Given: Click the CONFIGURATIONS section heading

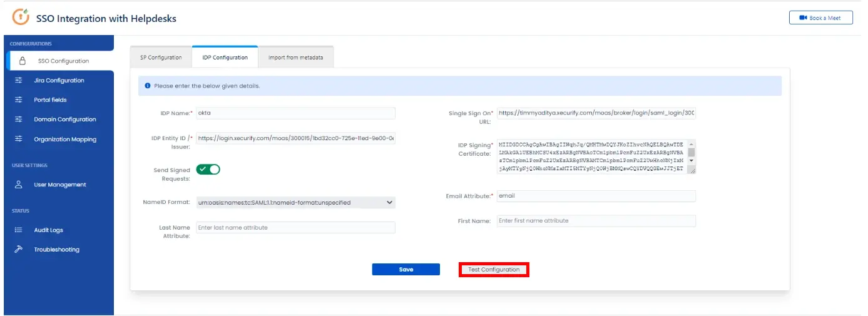Looking at the screenshot, I should click(x=31, y=44).
